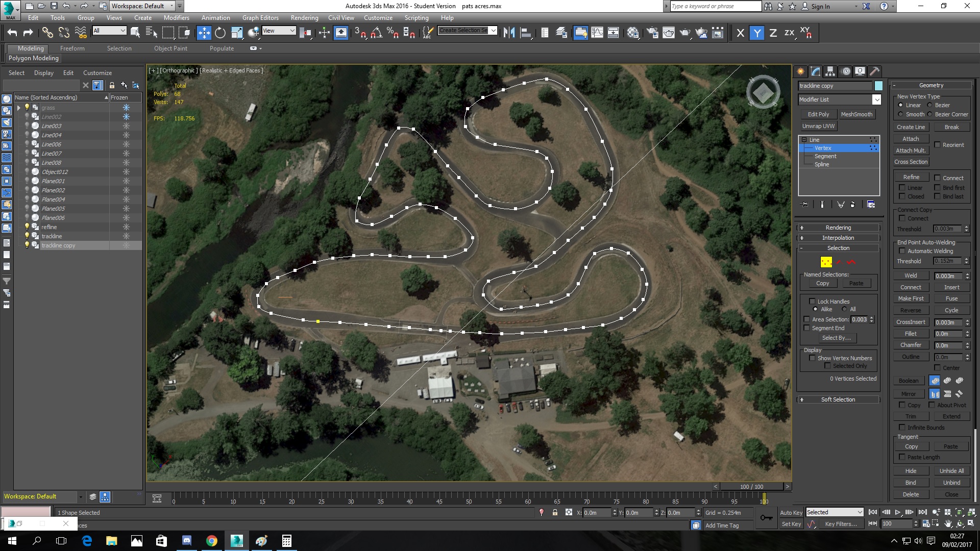Open the Create command panel tab

(800, 71)
